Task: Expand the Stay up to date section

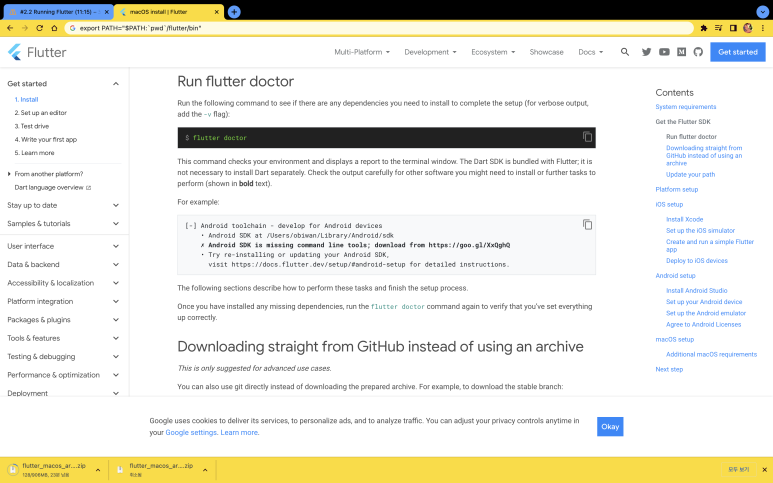Action: (x=64, y=205)
